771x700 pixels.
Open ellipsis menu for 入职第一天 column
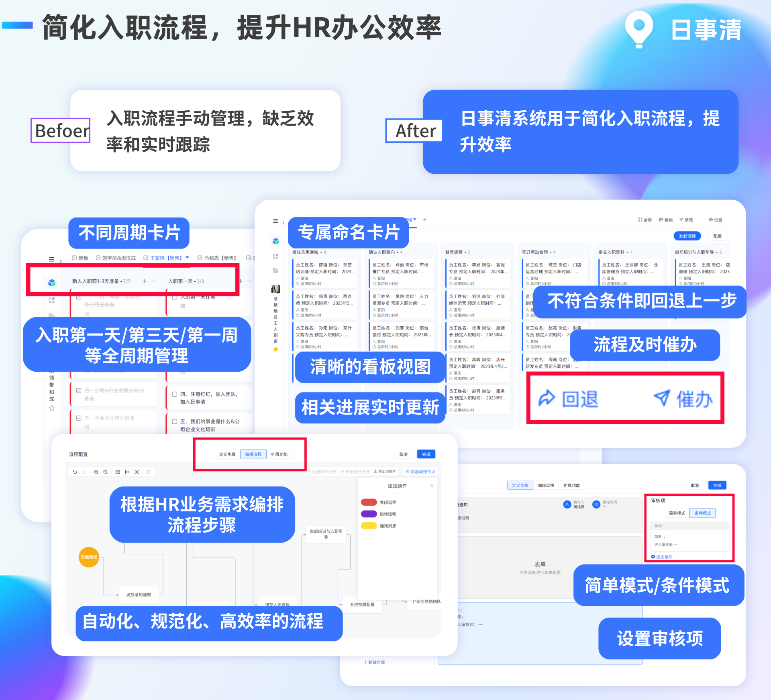pos(249,281)
